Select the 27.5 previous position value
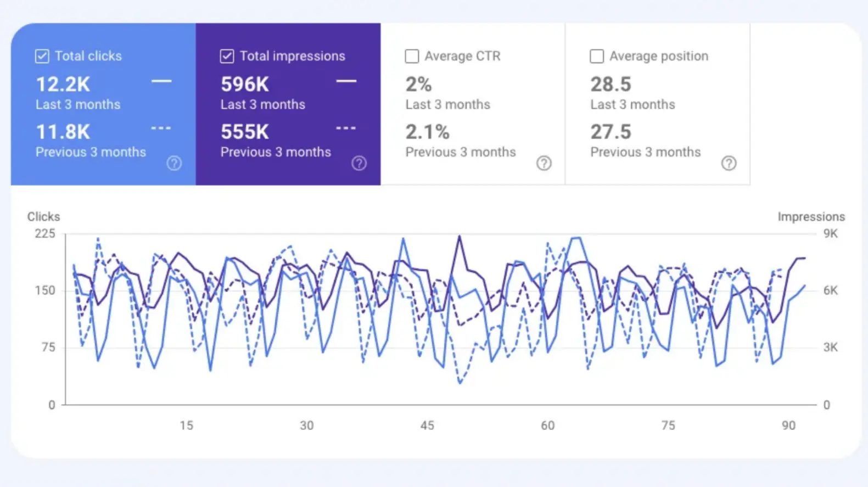868x487 pixels. [x=611, y=132]
